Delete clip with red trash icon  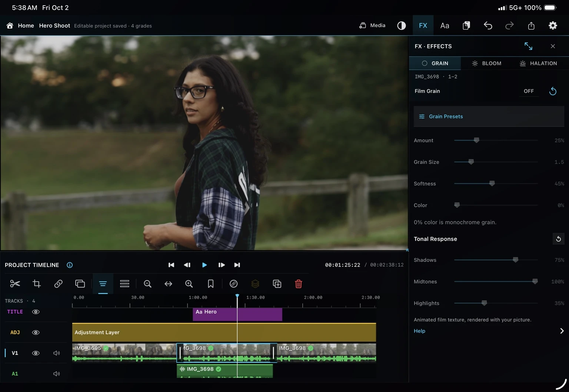click(299, 284)
